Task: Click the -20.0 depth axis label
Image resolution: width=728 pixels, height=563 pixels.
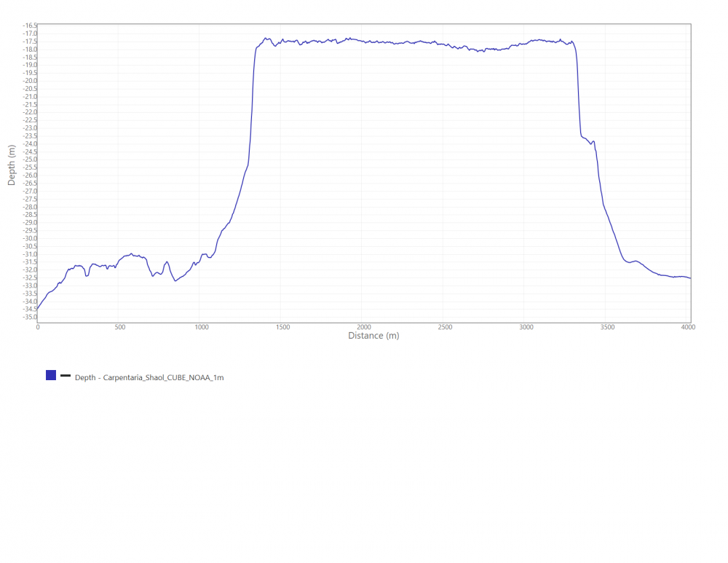Action: pos(30,81)
